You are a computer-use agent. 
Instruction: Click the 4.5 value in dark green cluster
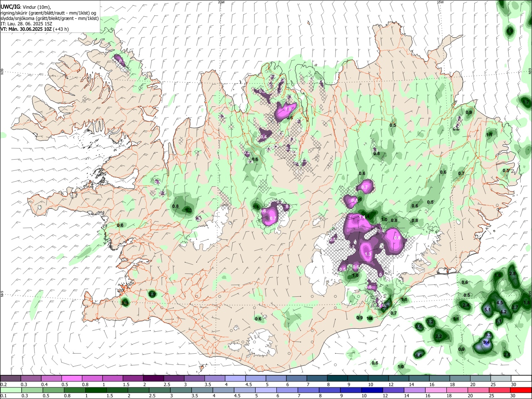point(500,303)
